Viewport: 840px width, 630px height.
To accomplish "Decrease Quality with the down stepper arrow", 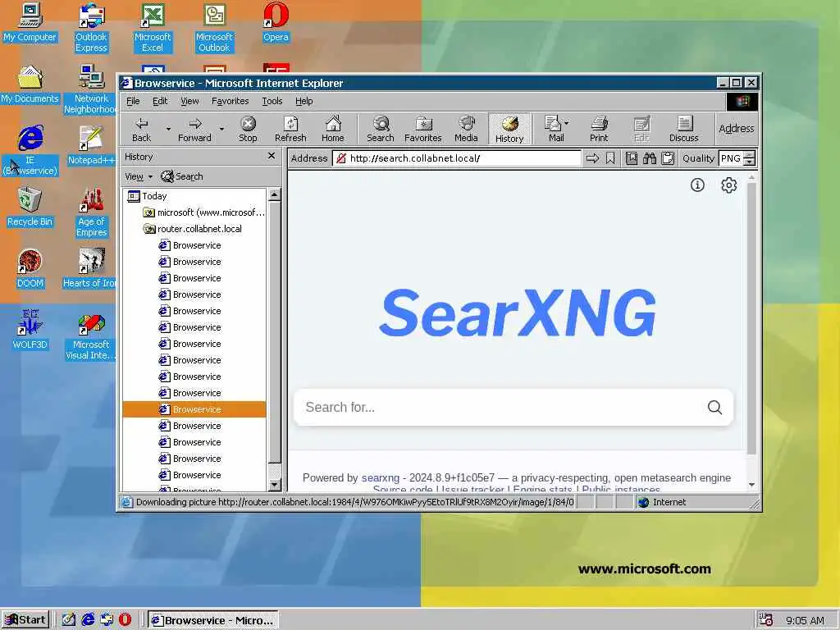I will click(750, 162).
